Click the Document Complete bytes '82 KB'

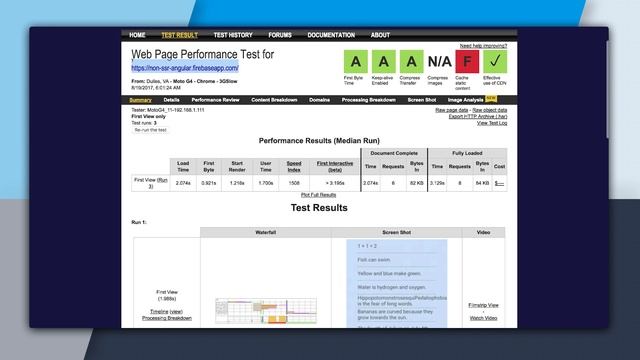coord(417,183)
